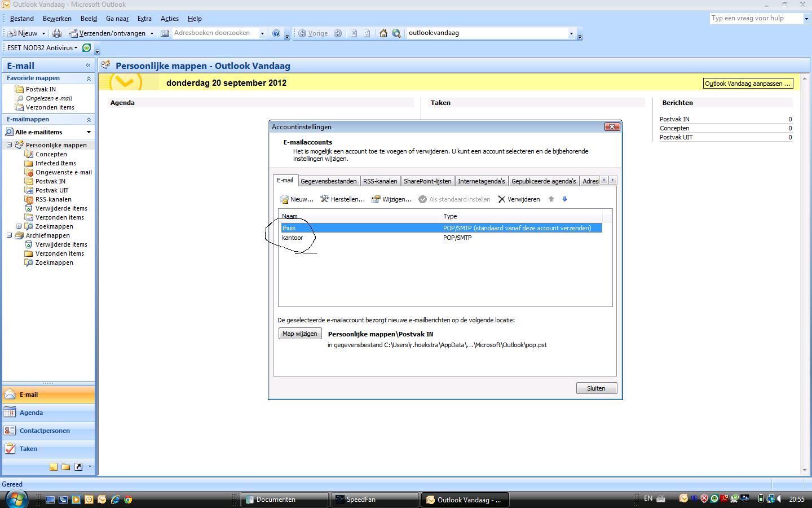Click Vorige back navigation button
Screen dimensions: 812x508
click(x=314, y=33)
